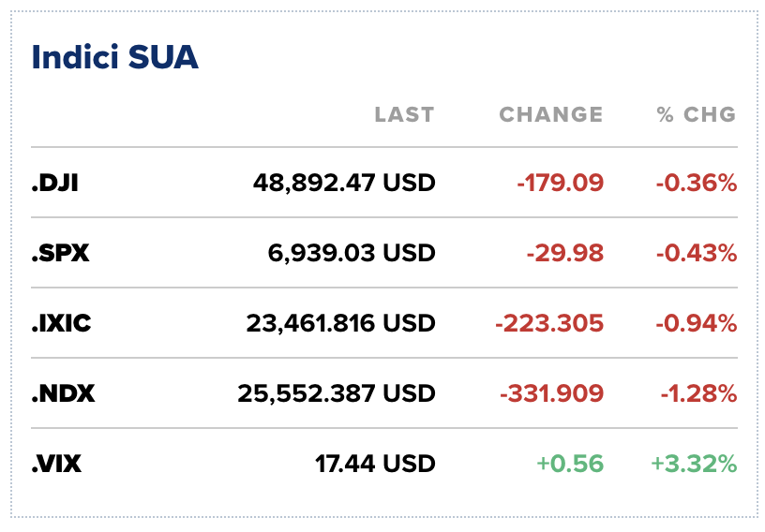Click the % CHG column header

click(696, 115)
